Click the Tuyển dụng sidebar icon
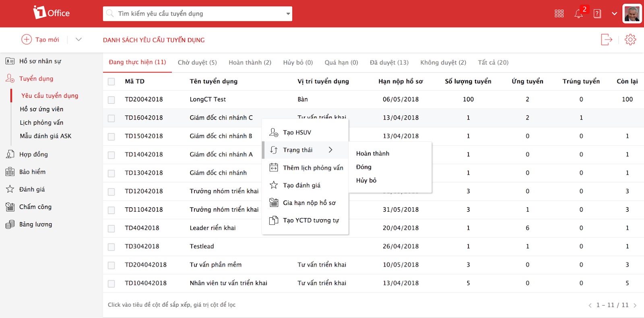Viewport: 644px width, 318px height. click(10, 78)
